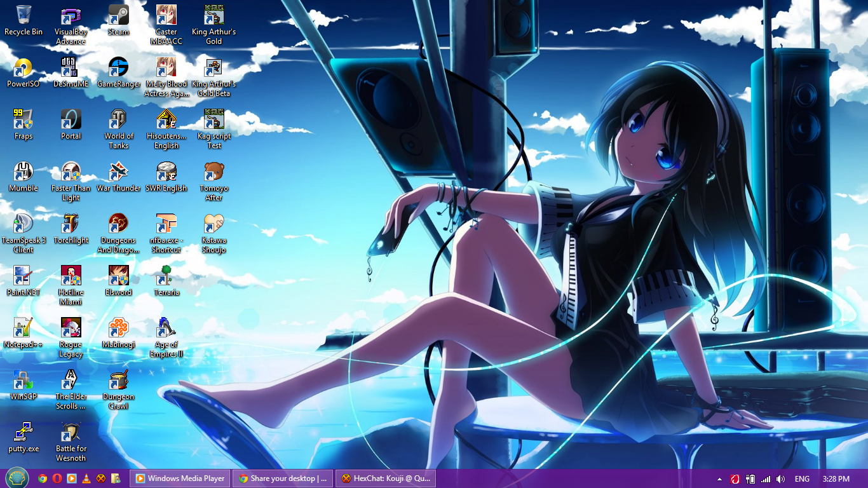Screen dimensions: 868x488
Task: Click the Tomoyo After bear icon
Action: pos(214,180)
